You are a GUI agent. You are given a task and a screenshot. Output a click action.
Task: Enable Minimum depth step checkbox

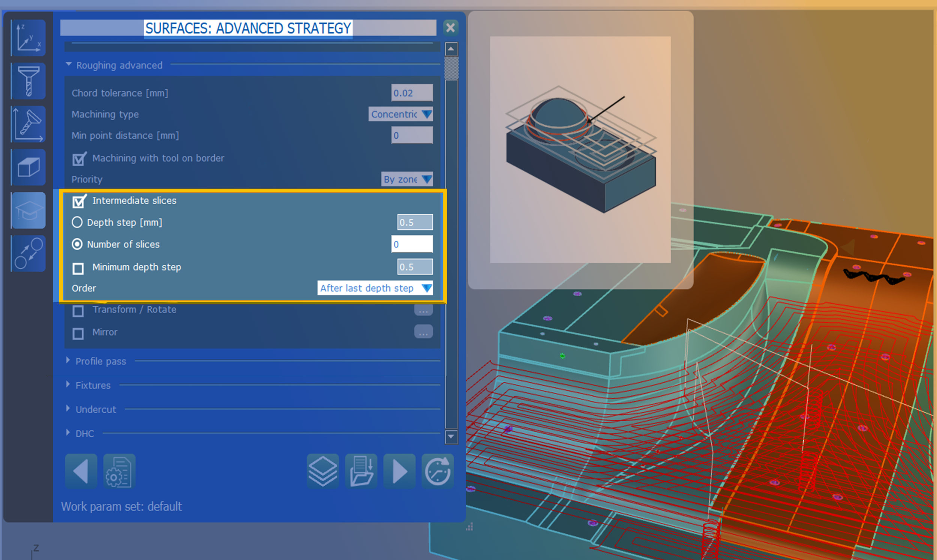[78, 268]
